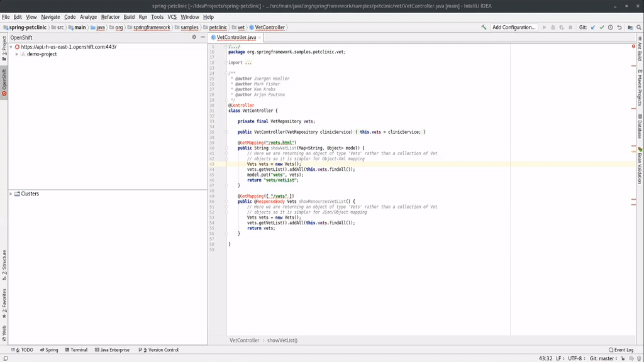
Task: Click lock read-only icon in status bar
Action: pyautogui.click(x=623, y=358)
